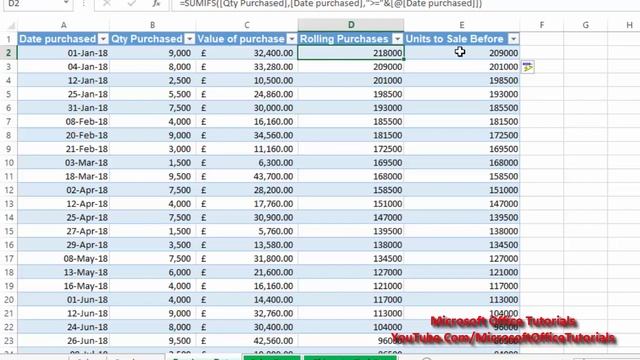Select Rolling Purchases cell 172500
Image resolution: width=640 pixels, height=360 pixels.
351,149
